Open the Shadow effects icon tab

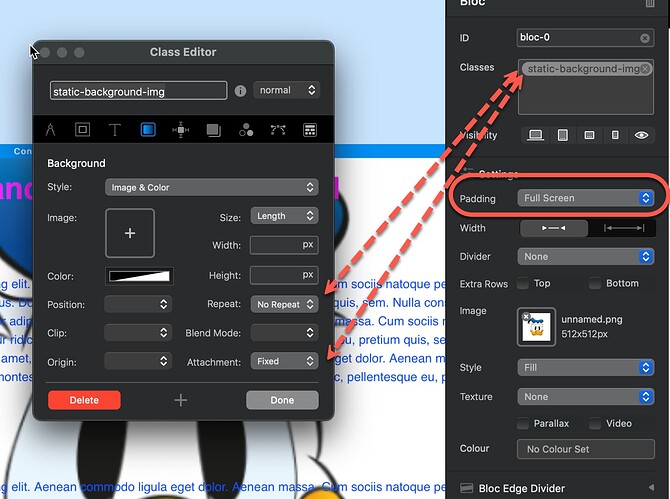[213, 130]
